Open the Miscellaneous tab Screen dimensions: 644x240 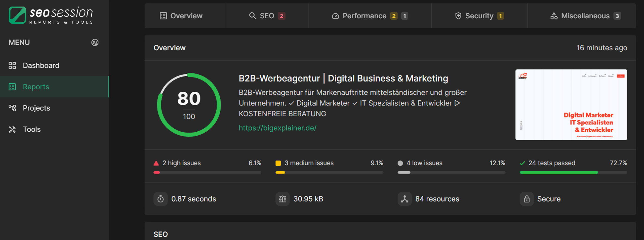586,16
